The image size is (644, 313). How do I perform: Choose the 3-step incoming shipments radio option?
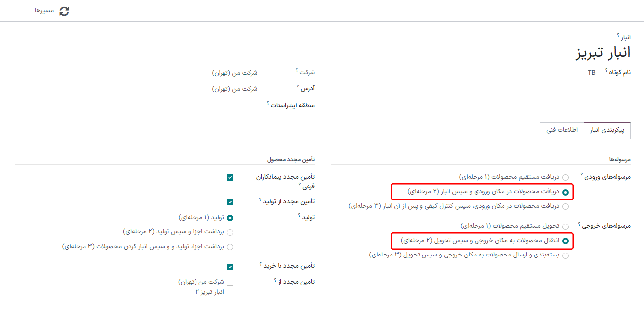coord(566,207)
